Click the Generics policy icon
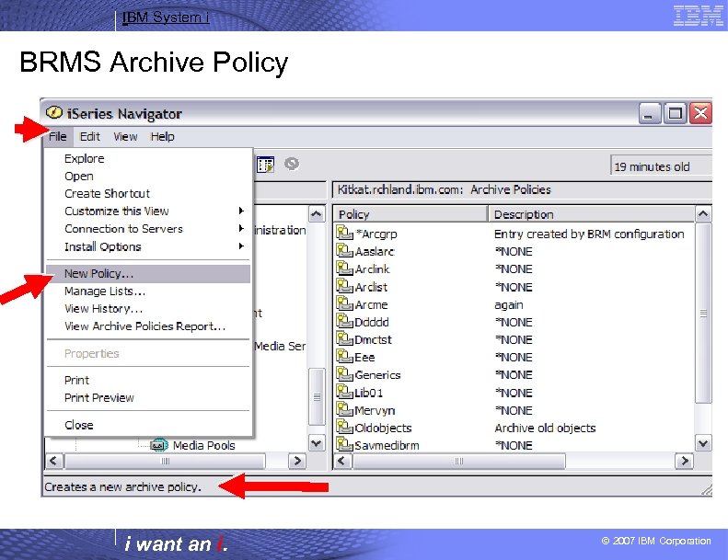Screen dimensions: 728x560 point(344,373)
